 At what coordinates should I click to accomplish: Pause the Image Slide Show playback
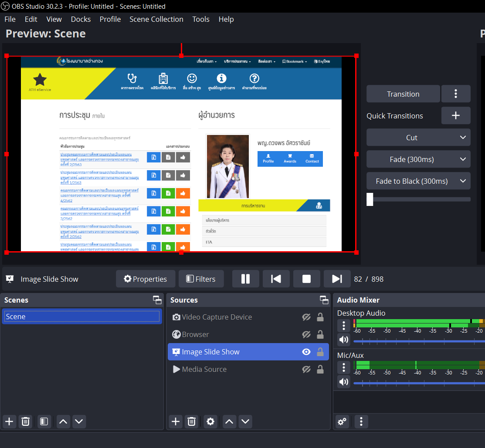tap(246, 279)
